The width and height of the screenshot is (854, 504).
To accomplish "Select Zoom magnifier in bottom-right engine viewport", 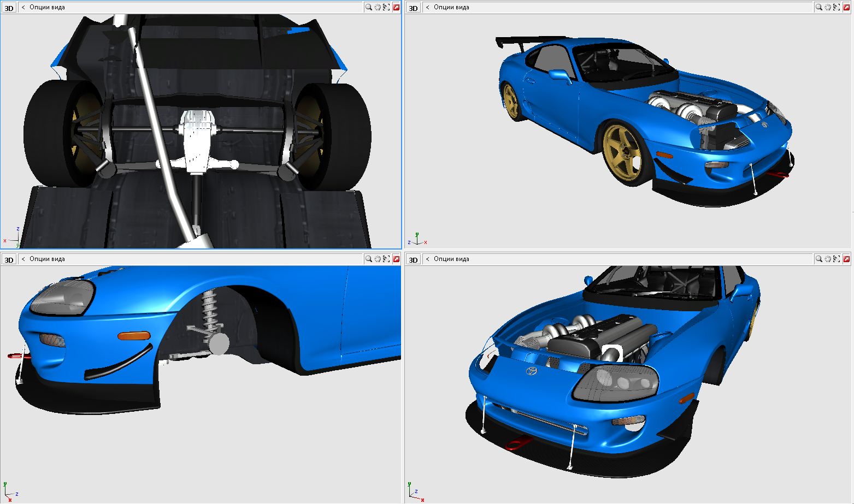I will coord(819,259).
